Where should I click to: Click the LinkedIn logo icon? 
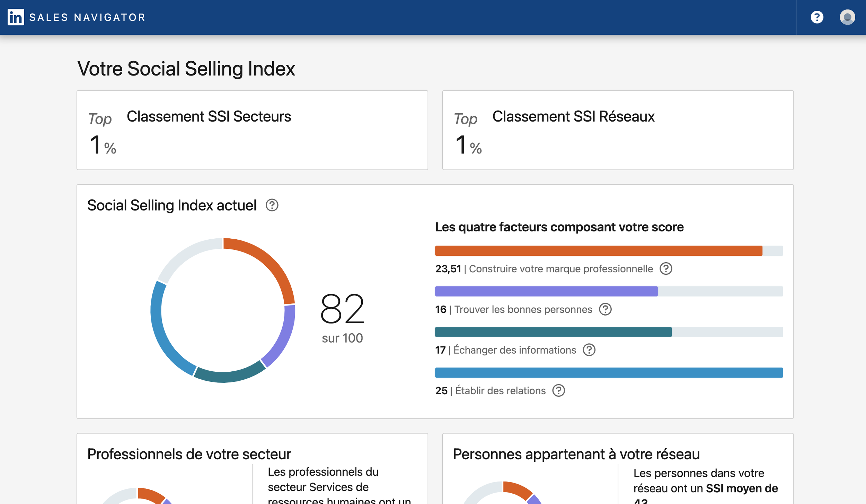point(16,17)
